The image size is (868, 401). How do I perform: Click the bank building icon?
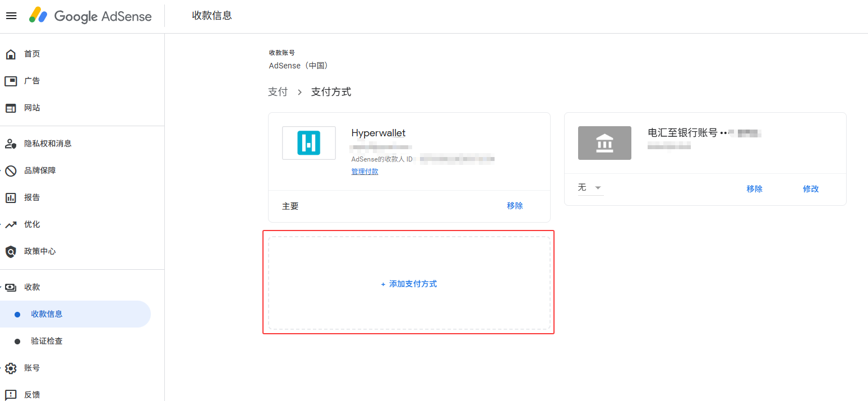pos(604,143)
